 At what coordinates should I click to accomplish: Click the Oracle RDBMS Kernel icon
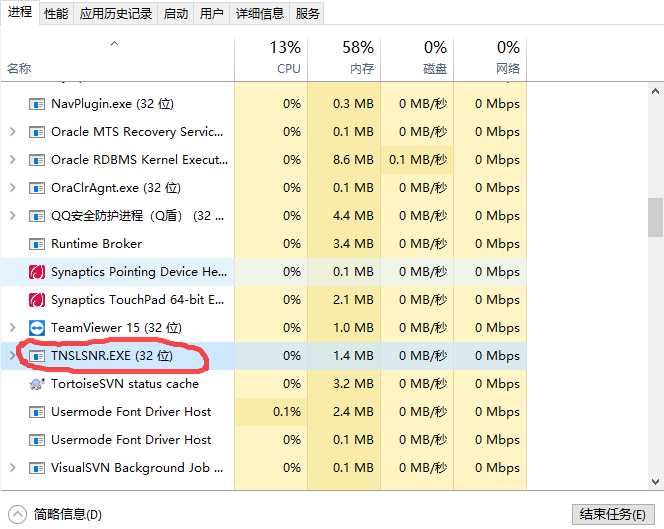click(x=37, y=160)
